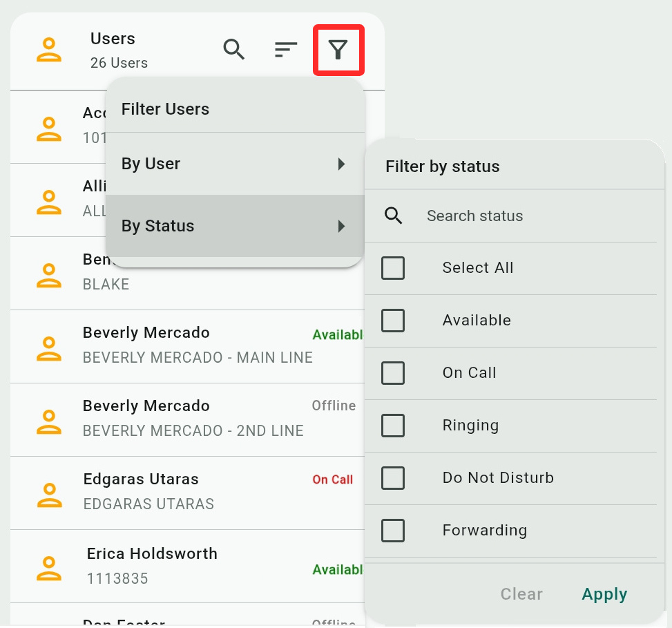The width and height of the screenshot is (672, 628).
Task: Click the Clear button
Action: tap(521, 594)
